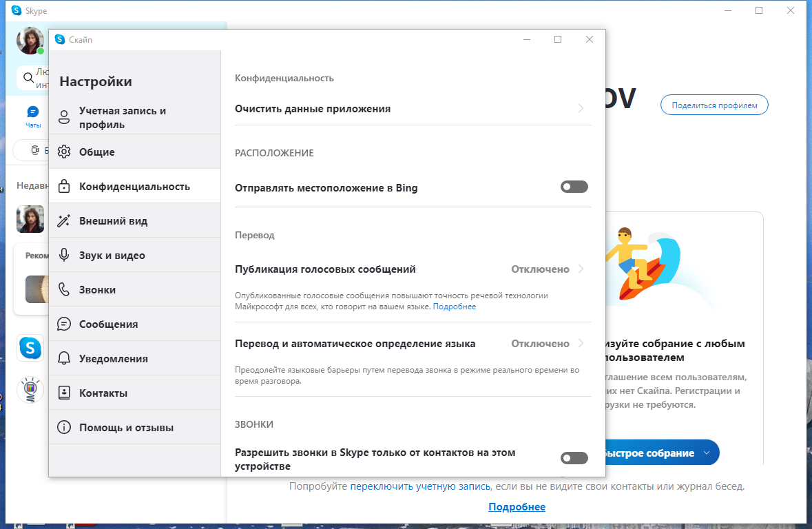Click the speech bubble icon for Сообщения

(64, 324)
